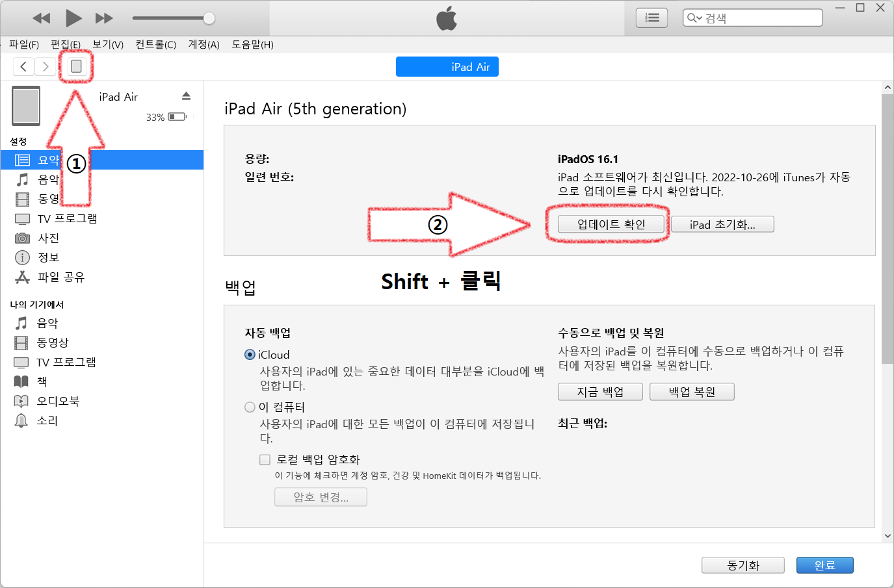Select 음악 under 설정 in the sidebar
The width and height of the screenshot is (894, 588).
(x=102, y=179)
